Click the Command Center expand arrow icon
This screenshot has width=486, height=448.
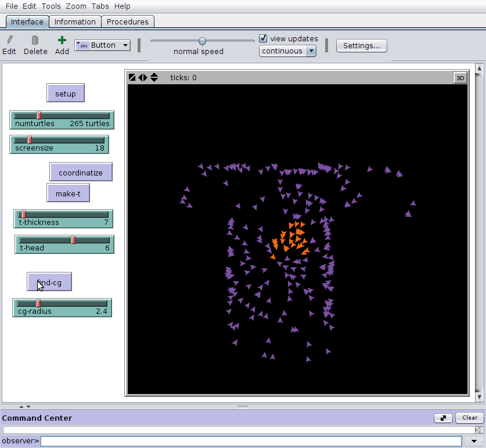443,418
